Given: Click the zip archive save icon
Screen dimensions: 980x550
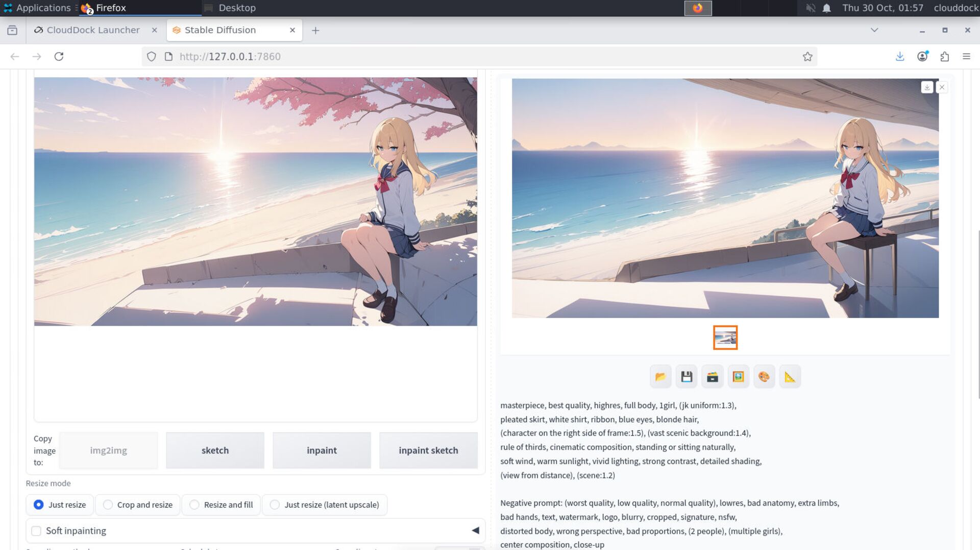Looking at the screenshot, I should tap(713, 377).
